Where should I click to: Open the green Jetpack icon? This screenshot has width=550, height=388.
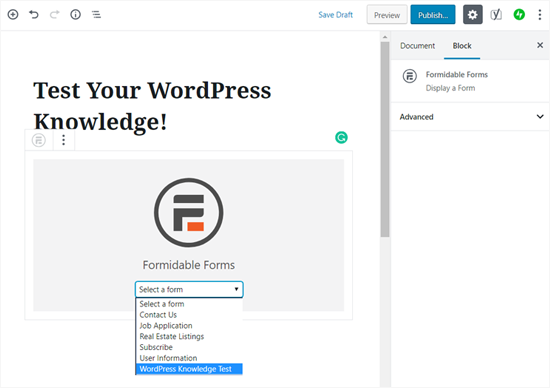tap(519, 15)
